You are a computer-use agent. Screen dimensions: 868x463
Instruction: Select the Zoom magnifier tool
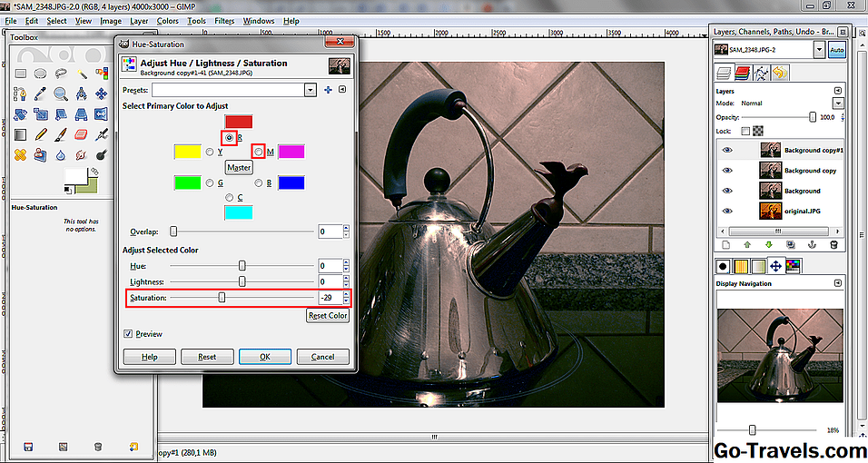(61, 94)
